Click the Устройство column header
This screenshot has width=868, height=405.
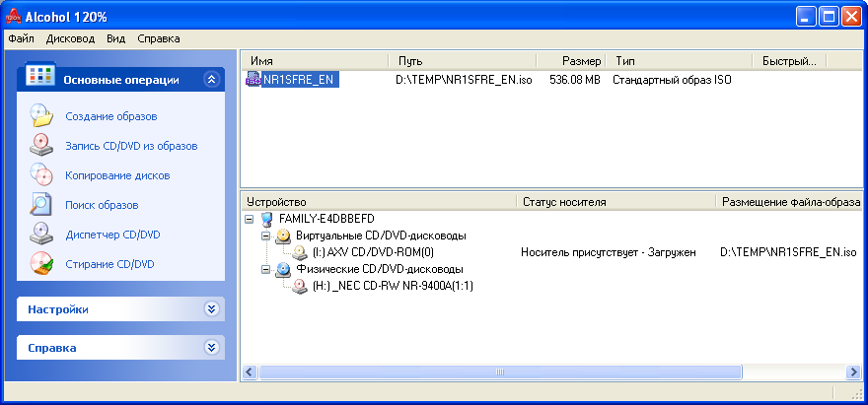point(379,202)
